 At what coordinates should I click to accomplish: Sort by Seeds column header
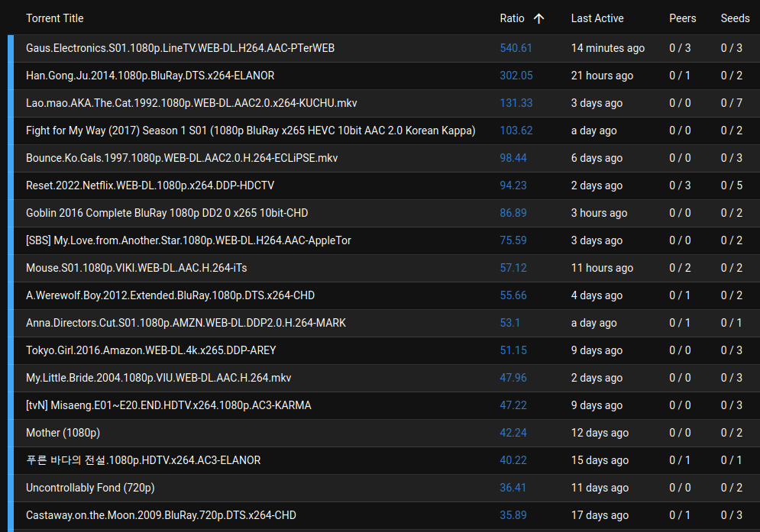[x=735, y=18]
